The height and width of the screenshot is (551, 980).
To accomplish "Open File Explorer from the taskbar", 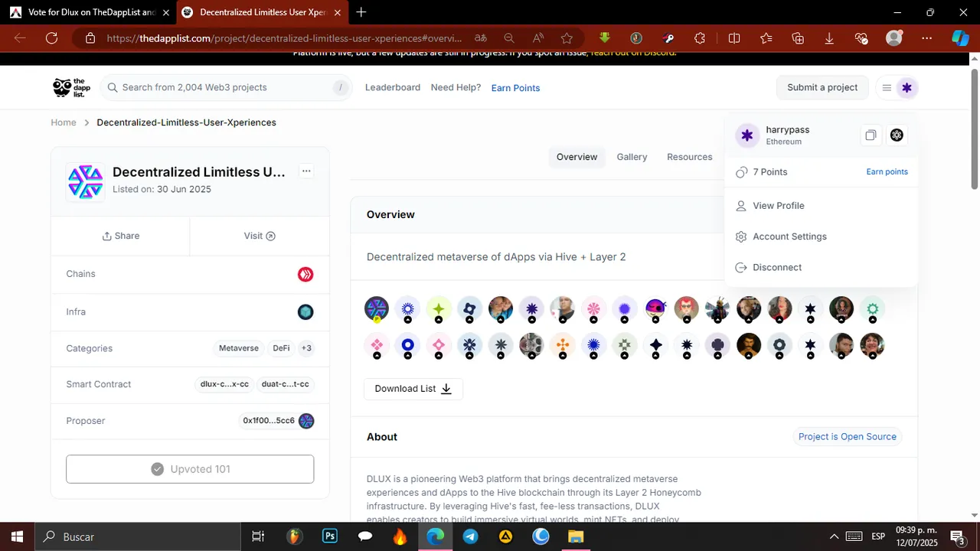I will [576, 536].
